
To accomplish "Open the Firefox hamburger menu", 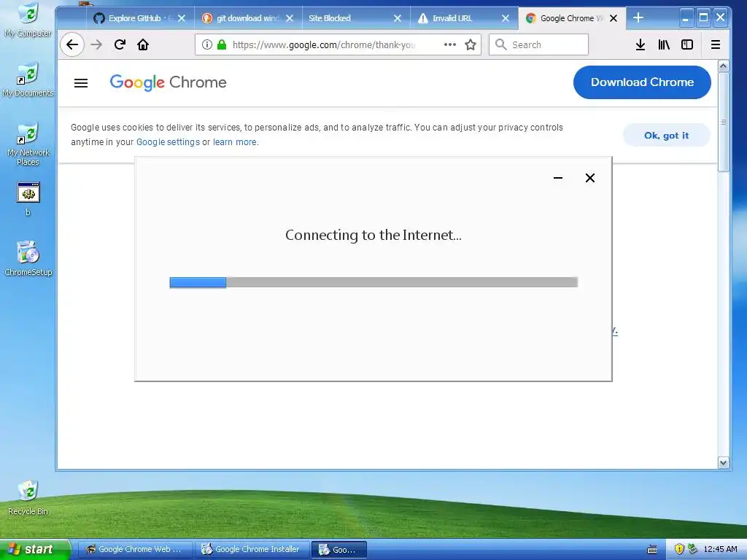I will pyautogui.click(x=716, y=44).
